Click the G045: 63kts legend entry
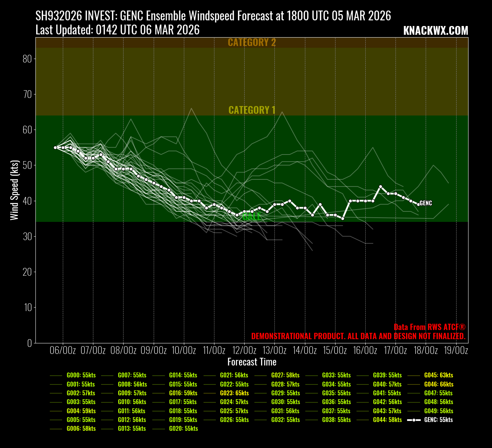 [438, 375]
